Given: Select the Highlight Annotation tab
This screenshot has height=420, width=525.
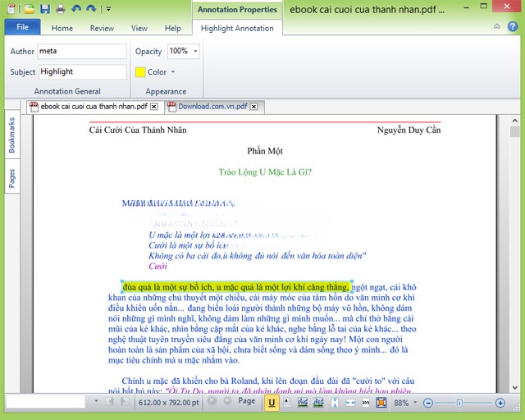Looking at the screenshot, I should (x=237, y=28).
